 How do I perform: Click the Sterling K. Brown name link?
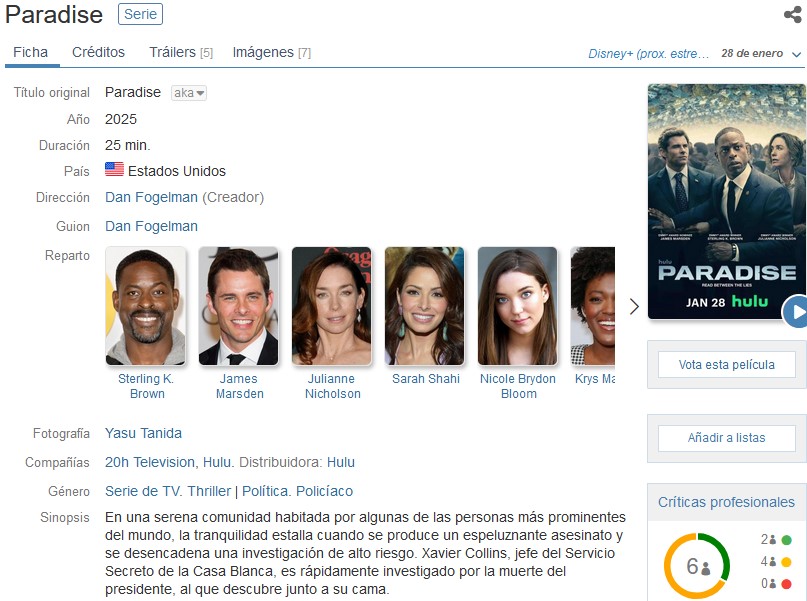pos(146,386)
